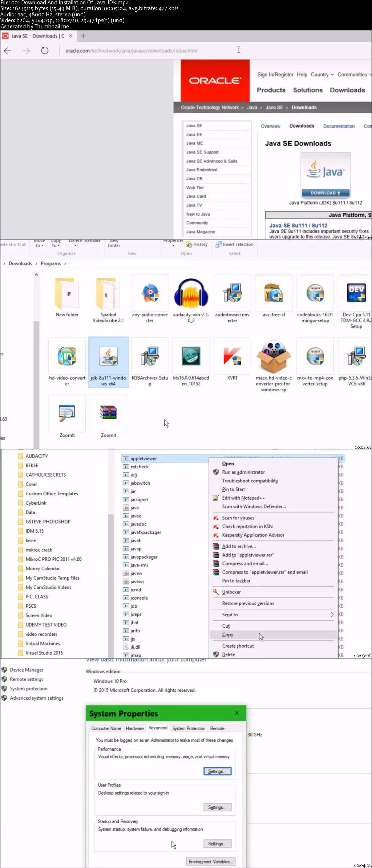This screenshot has width=372, height=868.
Task: Open Advanced system settings link
Action: coord(37,698)
